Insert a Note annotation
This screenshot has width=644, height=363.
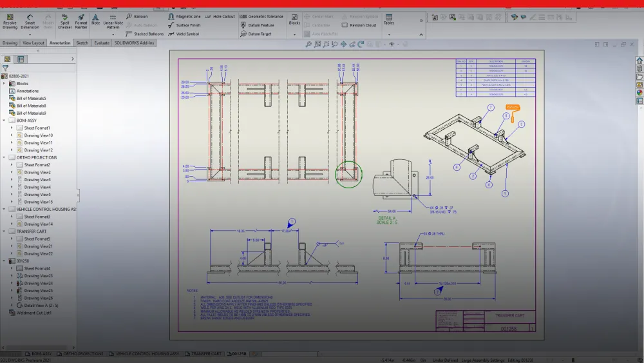point(95,19)
